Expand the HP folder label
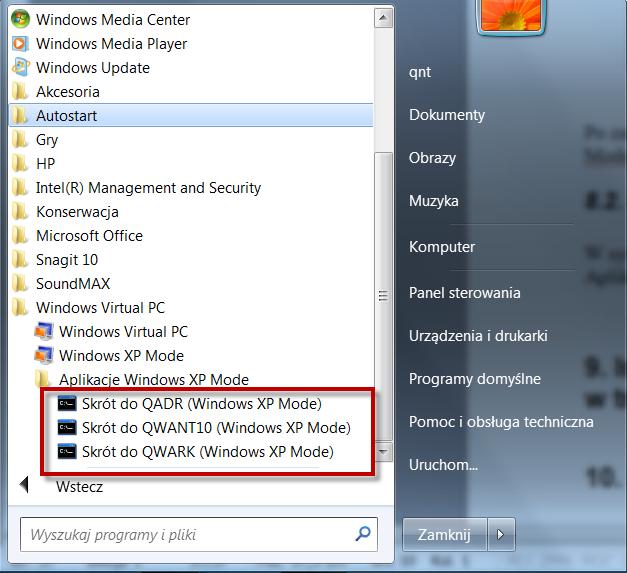This screenshot has height=573, width=627. click(x=45, y=164)
